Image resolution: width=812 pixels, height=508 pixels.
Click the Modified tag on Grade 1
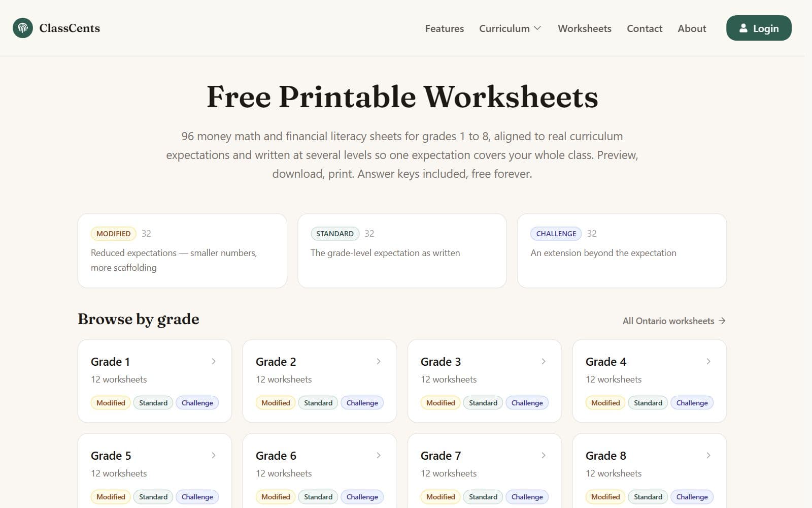(x=111, y=403)
